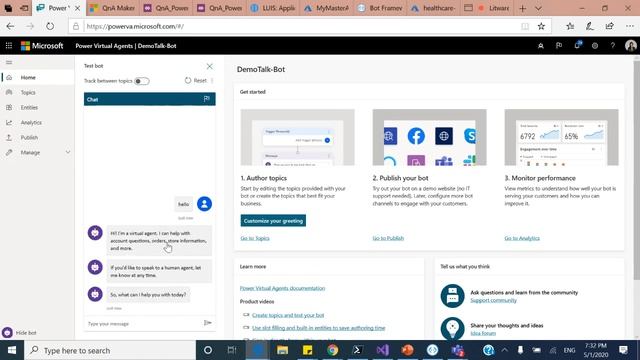Open the browser add notes pen icon
This screenshot has height=360, width=640.
pyautogui.click(x=589, y=26)
